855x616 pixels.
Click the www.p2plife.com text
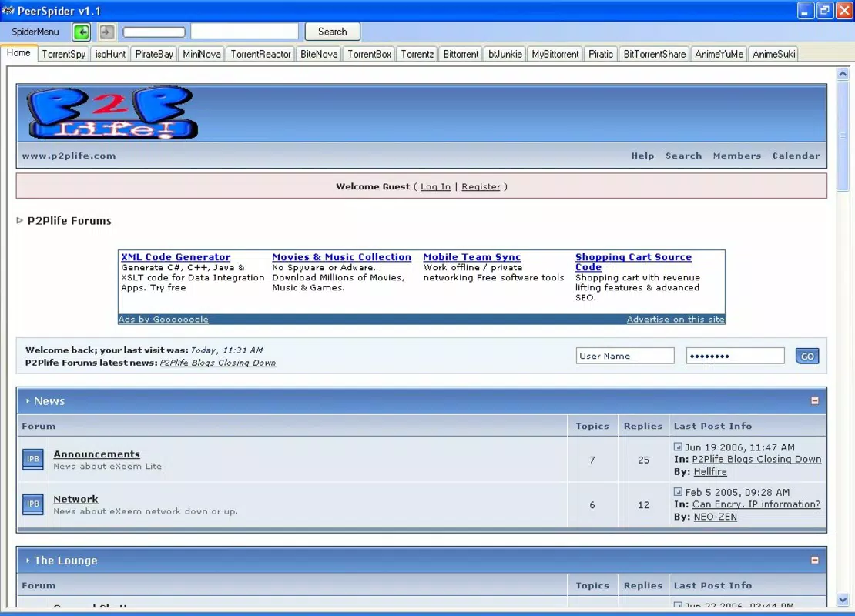pos(69,156)
